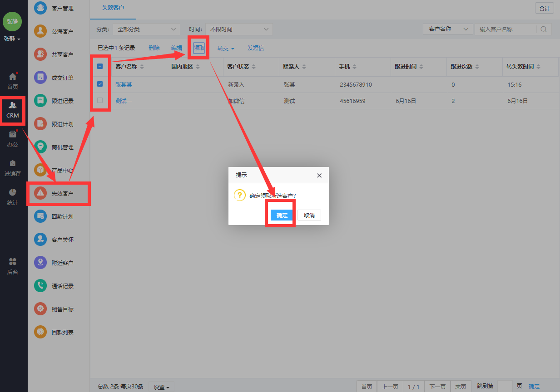Open 成交订单 menu label
Viewport: 560px width, 392px height.
(63, 78)
